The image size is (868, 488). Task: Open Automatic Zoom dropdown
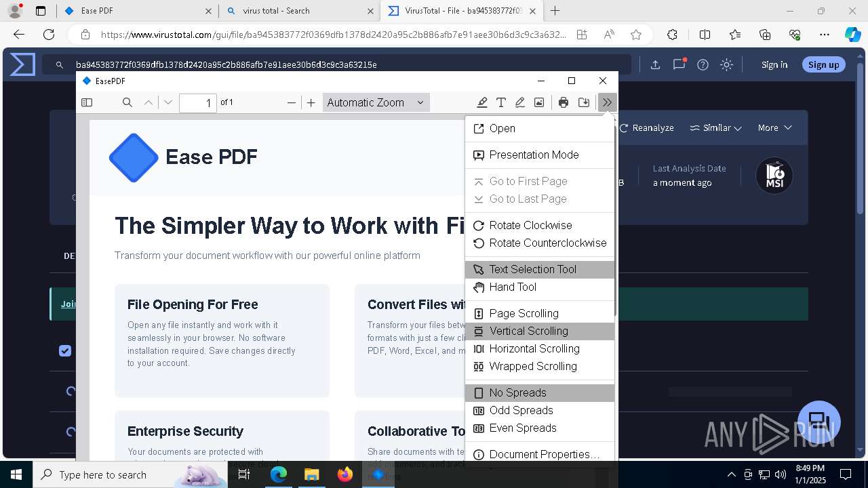pyautogui.click(x=376, y=102)
